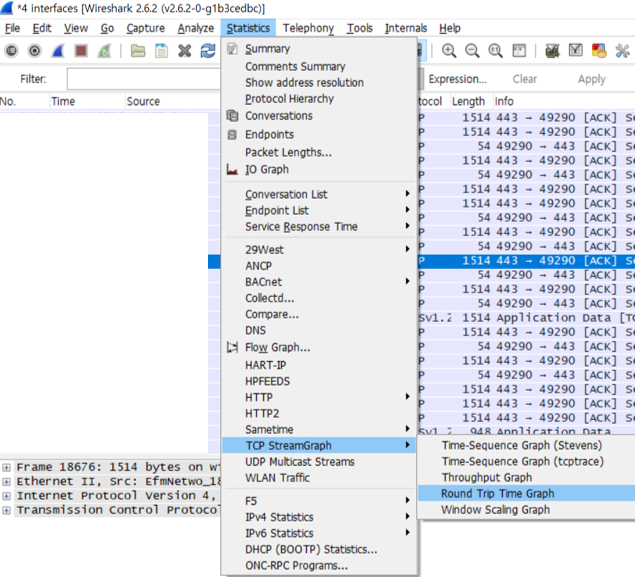Viewport: 636px width, 577px height.
Task: Open preferences with wrench icon
Action: (x=622, y=51)
